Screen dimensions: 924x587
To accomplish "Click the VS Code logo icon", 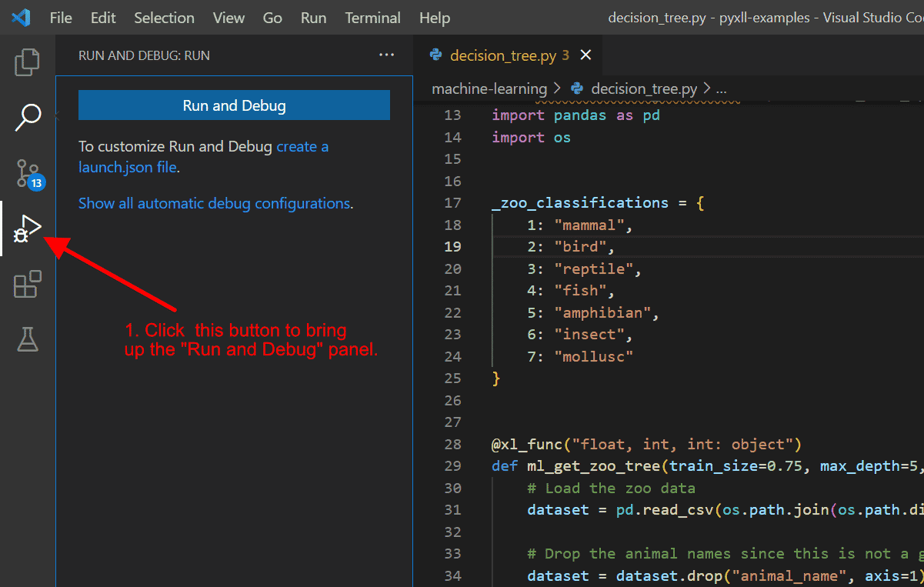I will coord(21,17).
